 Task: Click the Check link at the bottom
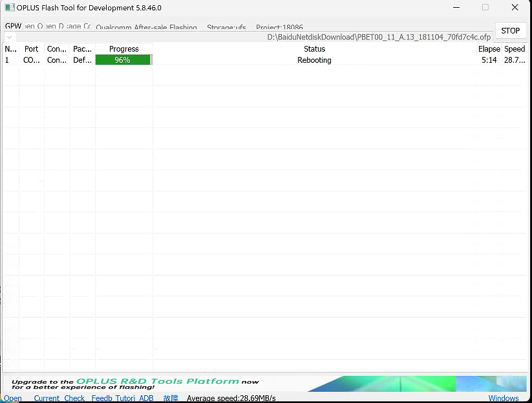(74, 398)
